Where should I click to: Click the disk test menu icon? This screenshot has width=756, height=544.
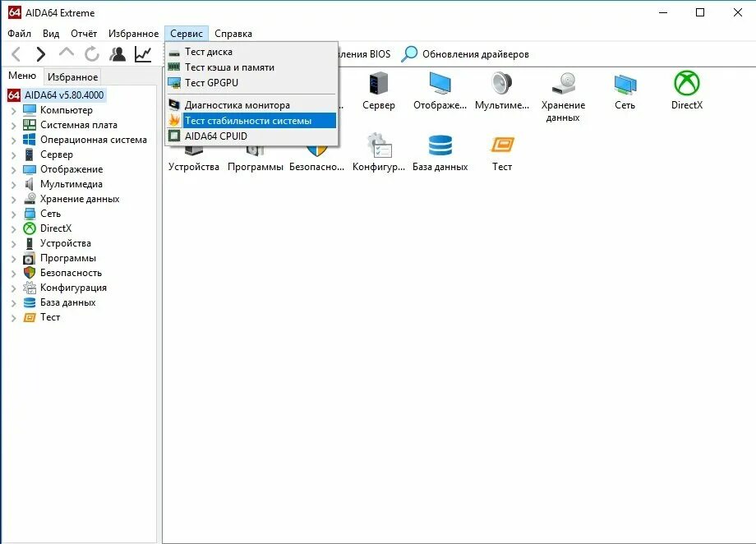tap(174, 53)
